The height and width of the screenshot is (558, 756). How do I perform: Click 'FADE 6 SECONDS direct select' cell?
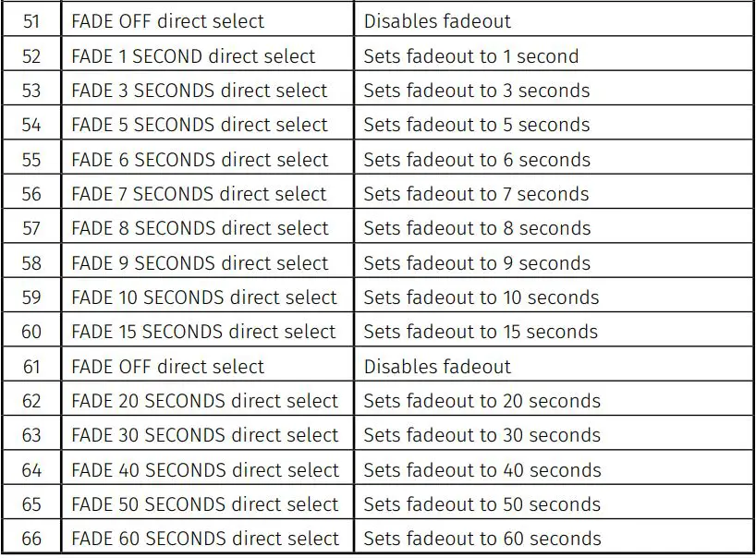click(x=200, y=160)
